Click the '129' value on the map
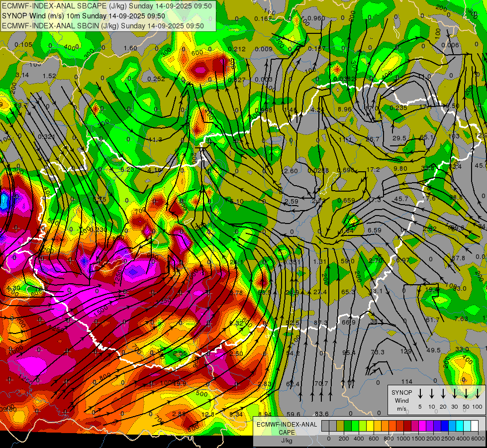Viewport: 487px width, 448px height. [405, 351]
